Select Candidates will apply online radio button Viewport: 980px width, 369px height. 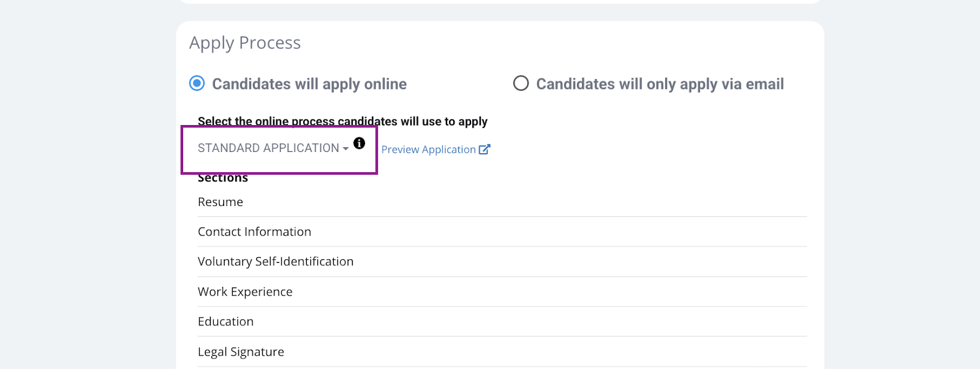click(x=197, y=83)
